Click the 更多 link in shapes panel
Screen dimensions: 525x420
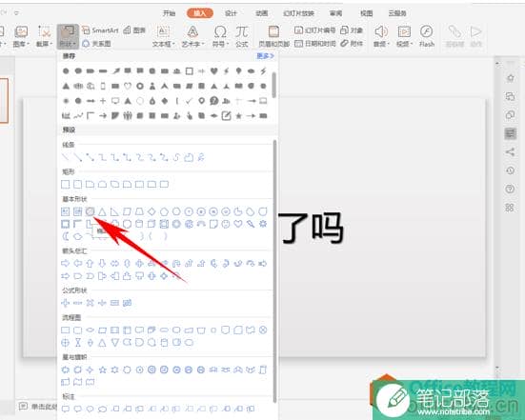click(x=265, y=56)
